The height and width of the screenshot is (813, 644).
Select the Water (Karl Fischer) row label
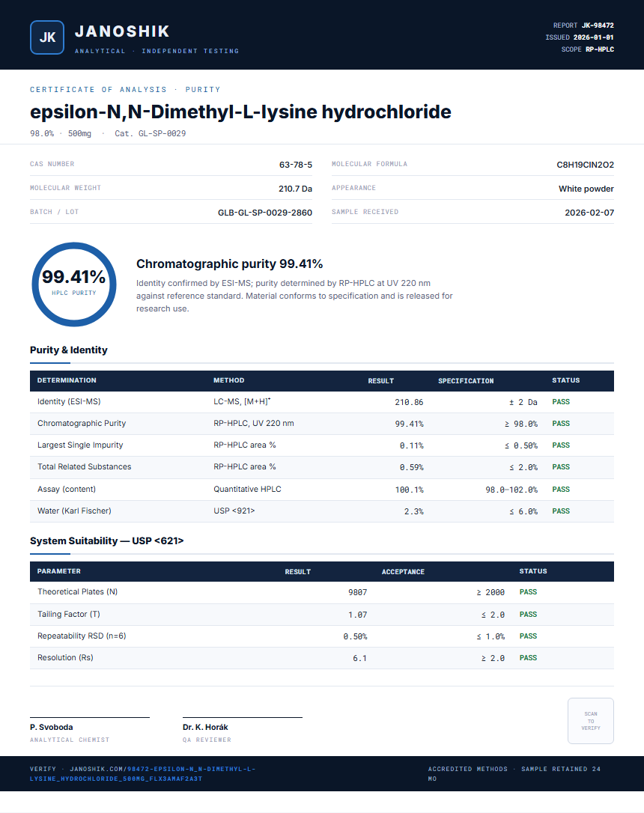[x=74, y=511]
